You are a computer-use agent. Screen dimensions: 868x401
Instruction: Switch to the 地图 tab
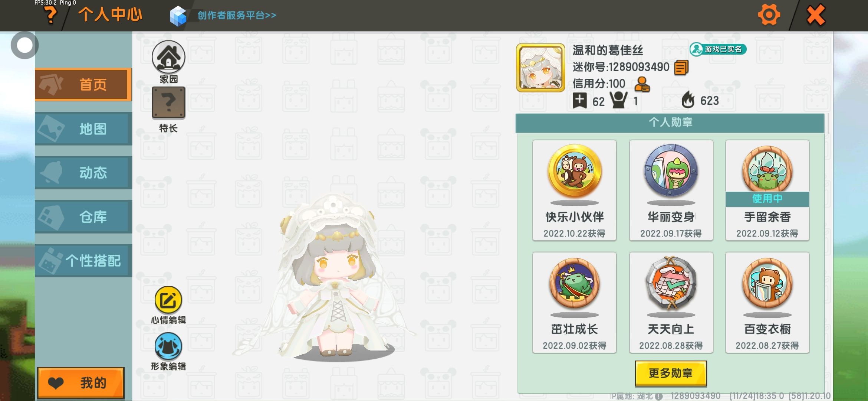[x=83, y=129]
